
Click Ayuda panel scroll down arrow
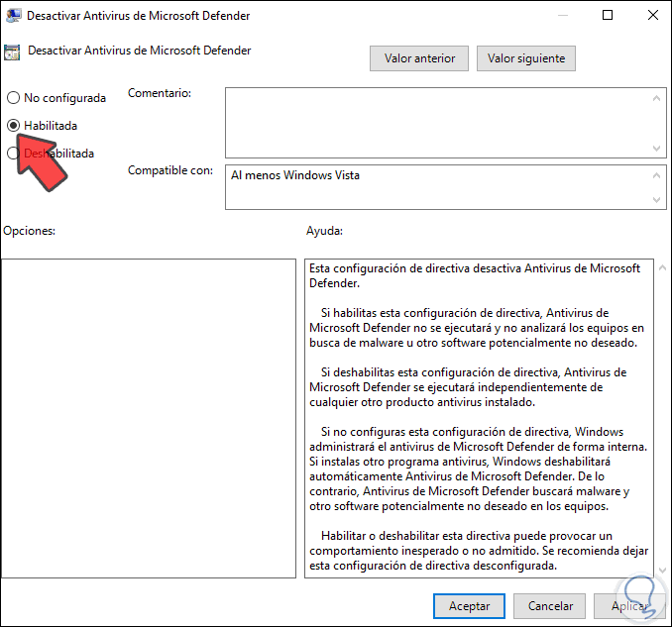[662, 570]
